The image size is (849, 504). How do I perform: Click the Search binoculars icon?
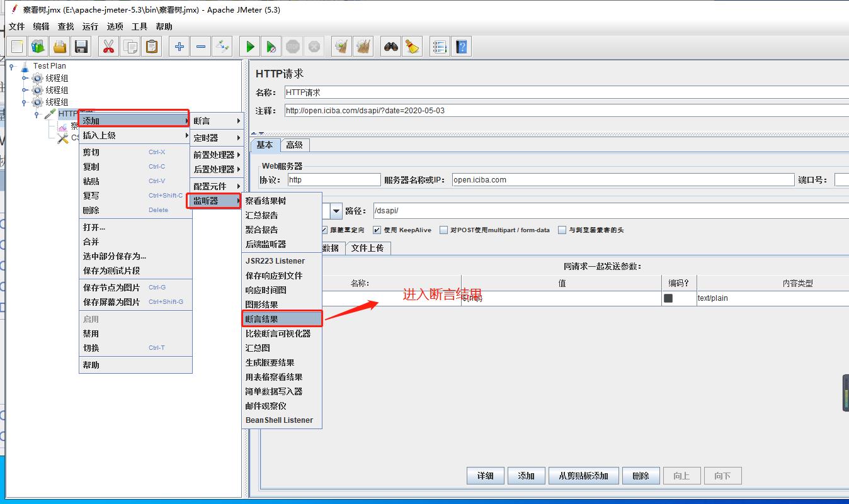(x=391, y=47)
